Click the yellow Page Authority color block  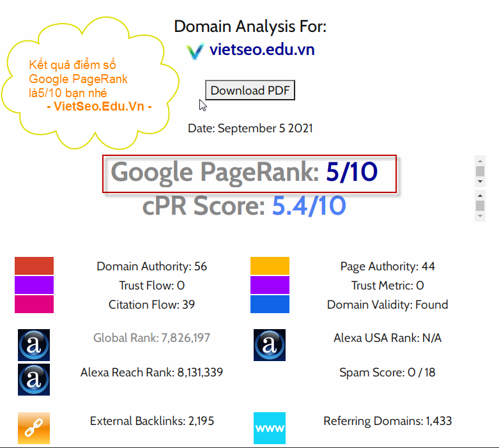tap(270, 266)
